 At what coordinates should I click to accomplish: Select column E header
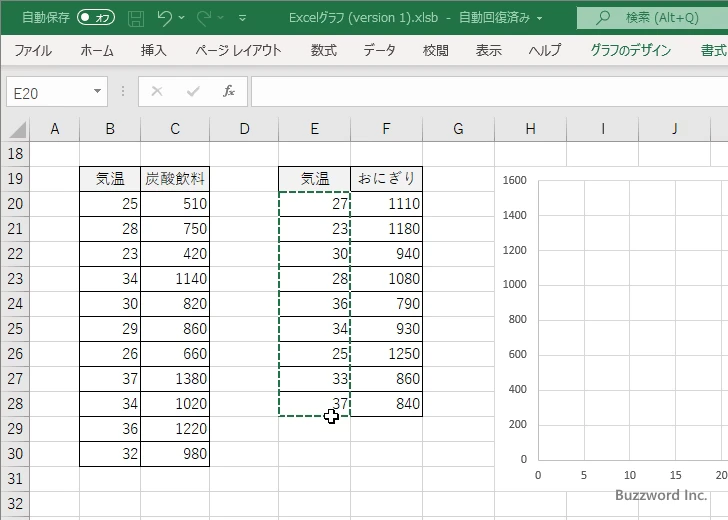pyautogui.click(x=314, y=129)
